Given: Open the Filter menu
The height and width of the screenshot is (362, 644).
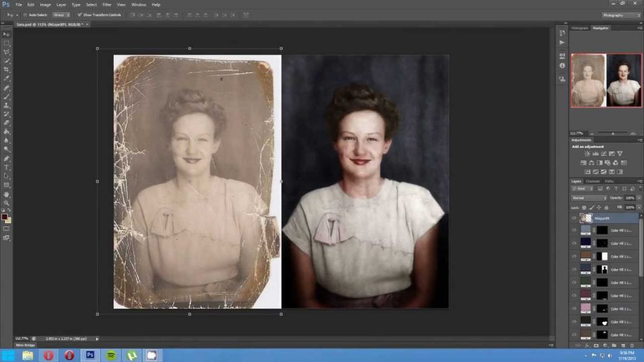Looking at the screenshot, I should tap(107, 4).
